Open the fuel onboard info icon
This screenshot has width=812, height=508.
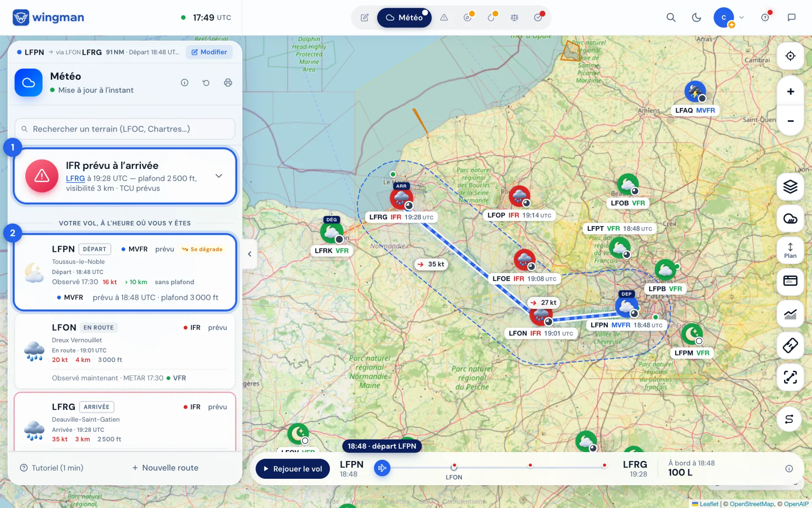tap(789, 469)
